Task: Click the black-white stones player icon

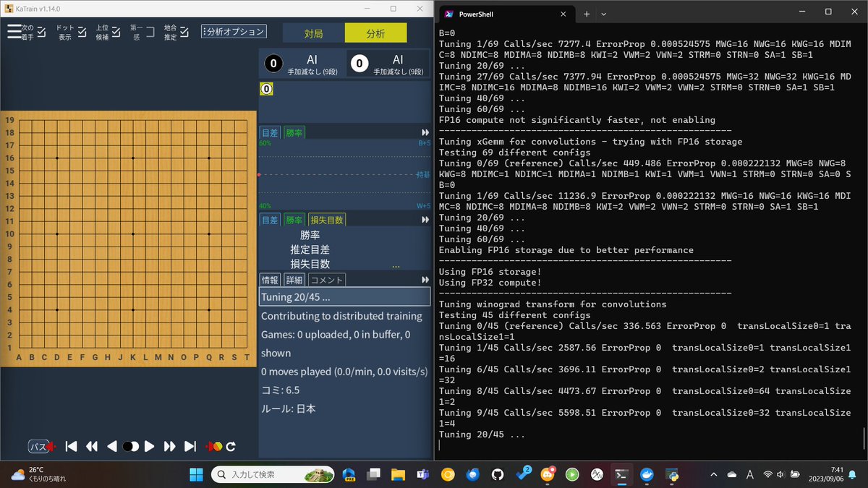Action: [x=131, y=447]
